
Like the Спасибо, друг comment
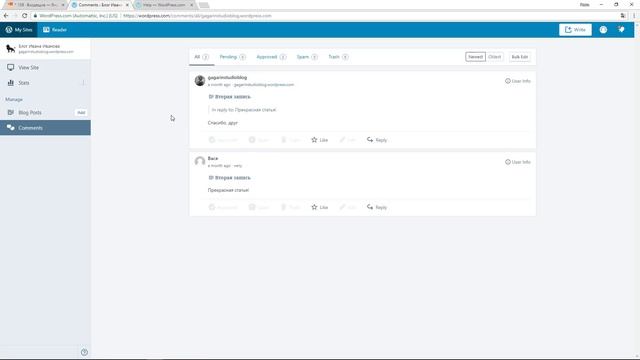tap(320, 140)
